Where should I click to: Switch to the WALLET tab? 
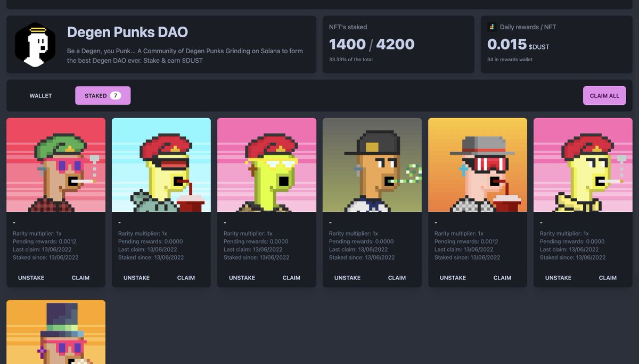pos(40,96)
